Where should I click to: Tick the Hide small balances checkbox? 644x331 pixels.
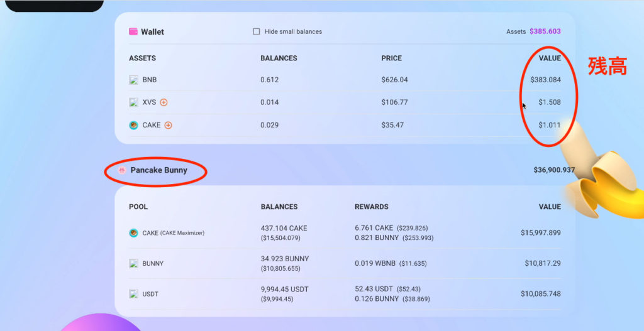point(257,31)
